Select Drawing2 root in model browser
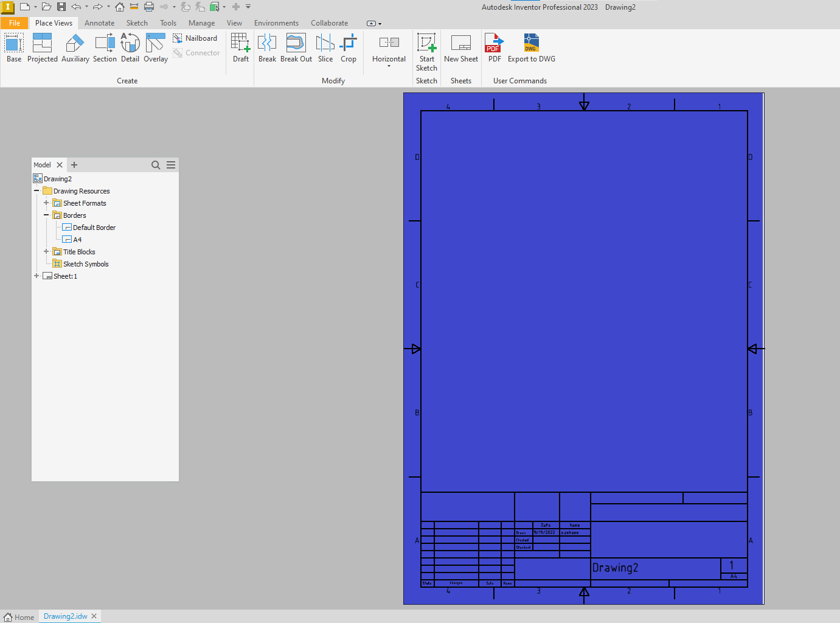This screenshot has width=840, height=623. [x=52, y=179]
